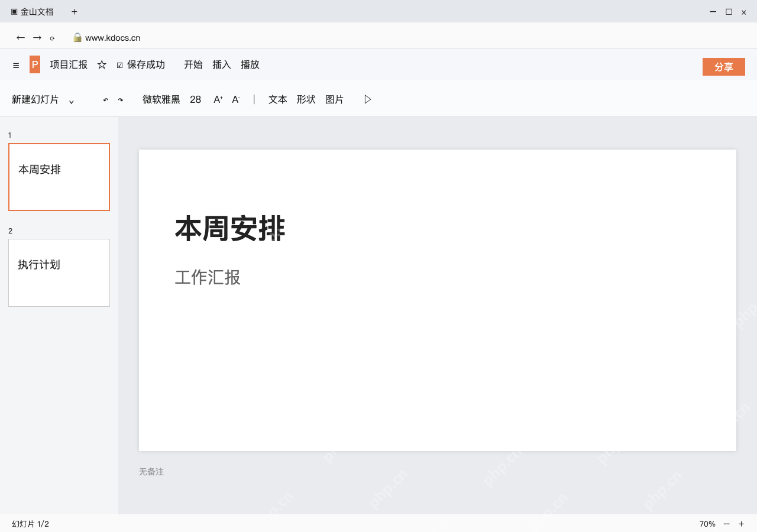Viewport: 757px width, 532px height.
Task: Open the font size 28 box
Action: pos(196,99)
